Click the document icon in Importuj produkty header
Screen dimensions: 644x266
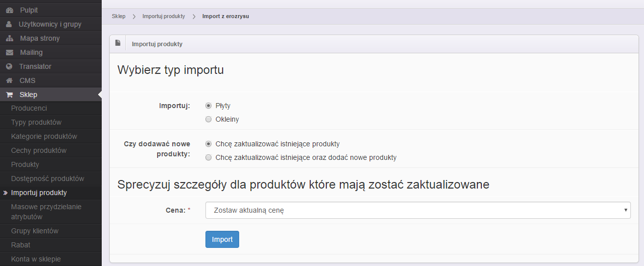(118, 43)
